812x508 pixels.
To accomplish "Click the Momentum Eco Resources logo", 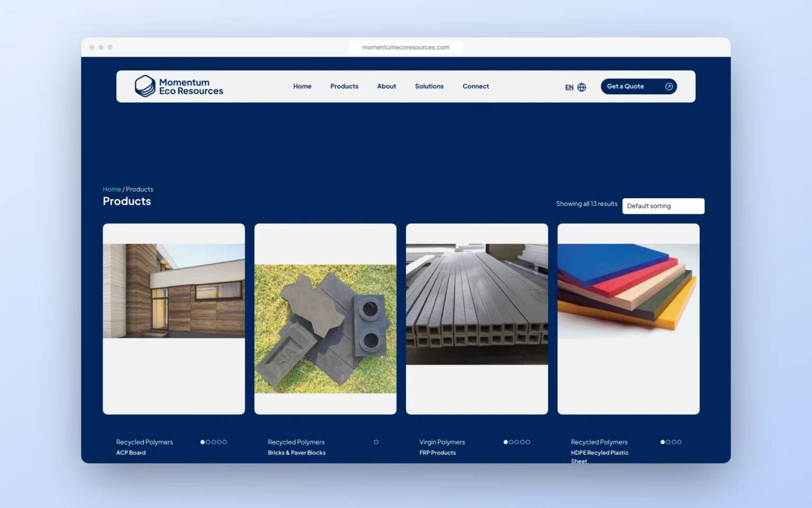I will tap(179, 86).
